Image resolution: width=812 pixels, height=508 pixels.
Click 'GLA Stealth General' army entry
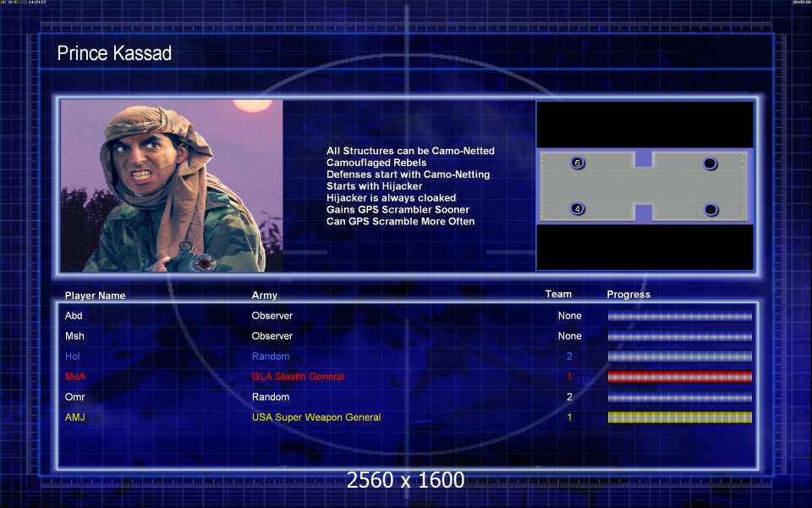298,376
